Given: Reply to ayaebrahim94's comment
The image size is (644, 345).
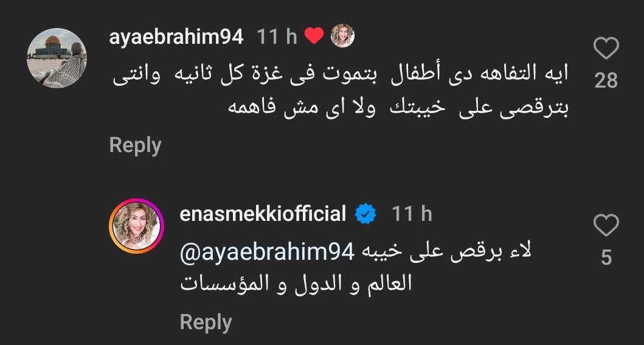Looking at the screenshot, I should (135, 145).
